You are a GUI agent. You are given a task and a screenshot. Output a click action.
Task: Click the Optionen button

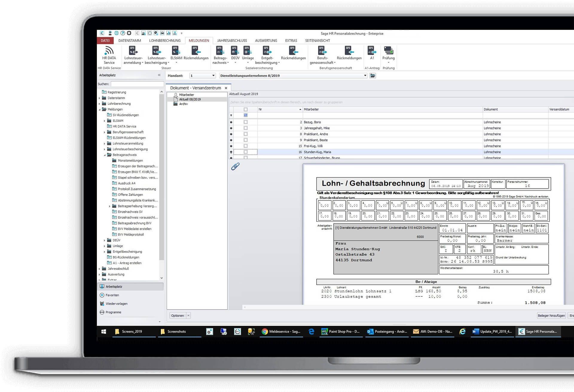pos(178,316)
